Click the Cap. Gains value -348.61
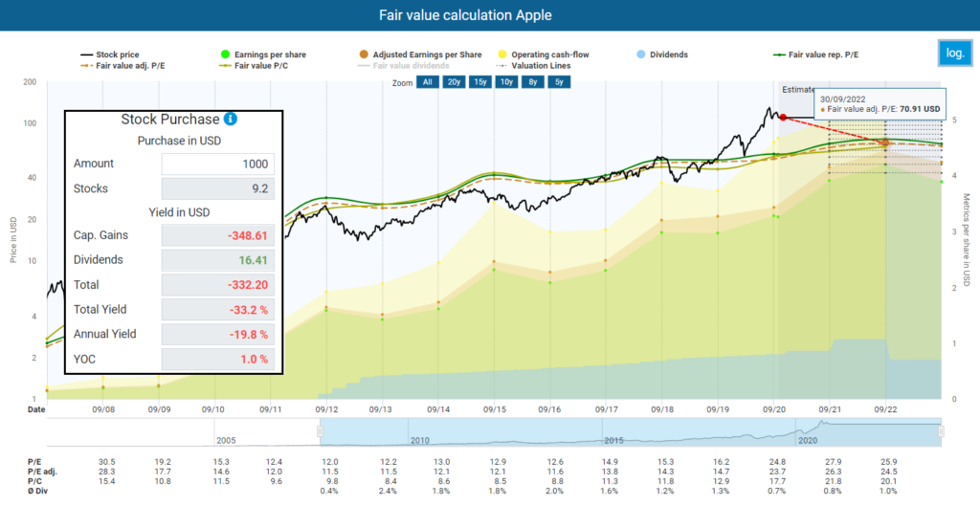980x506 pixels. [217, 235]
